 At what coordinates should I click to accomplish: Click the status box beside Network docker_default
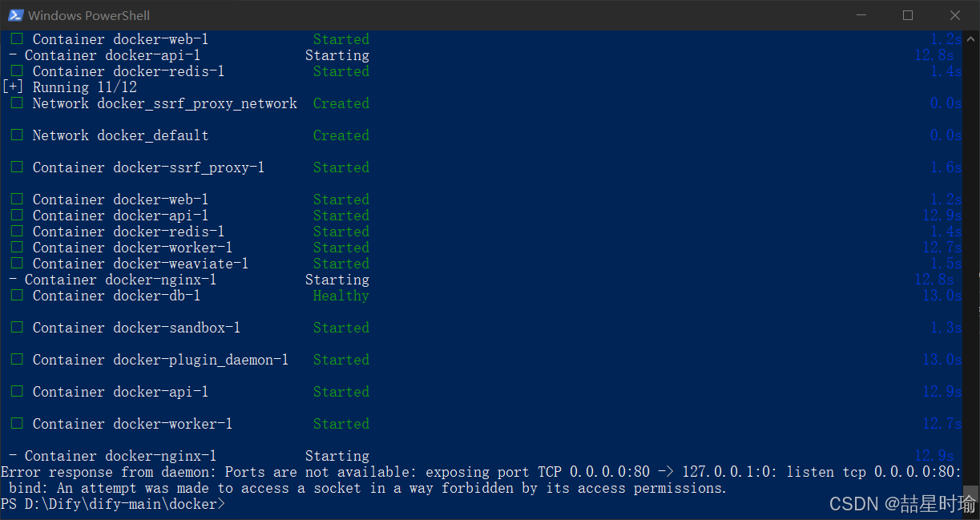coord(17,135)
